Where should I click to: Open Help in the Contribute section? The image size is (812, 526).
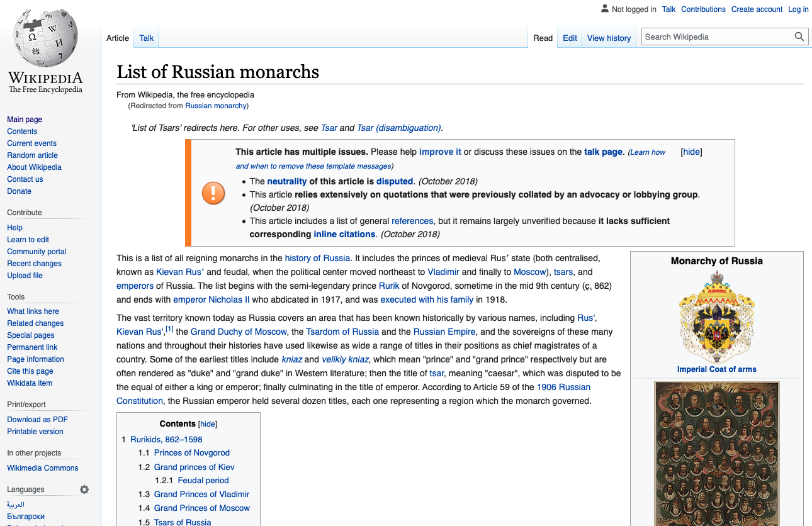point(14,228)
